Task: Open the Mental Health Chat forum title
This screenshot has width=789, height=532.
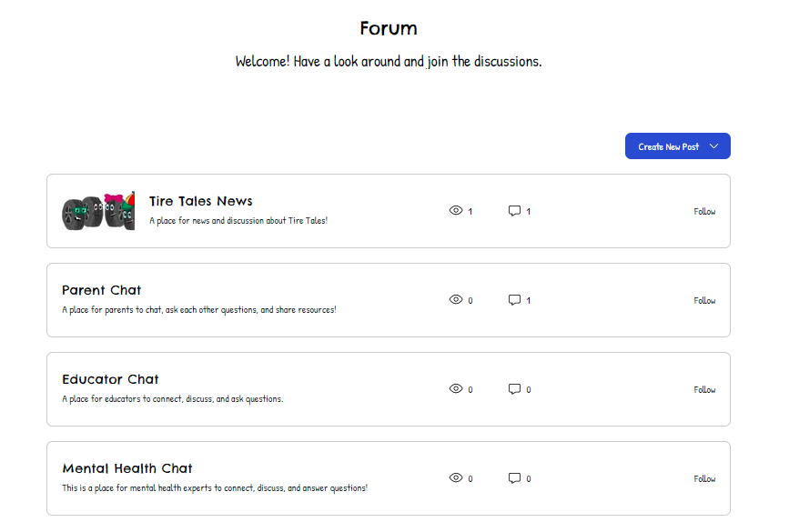Action: [x=126, y=468]
